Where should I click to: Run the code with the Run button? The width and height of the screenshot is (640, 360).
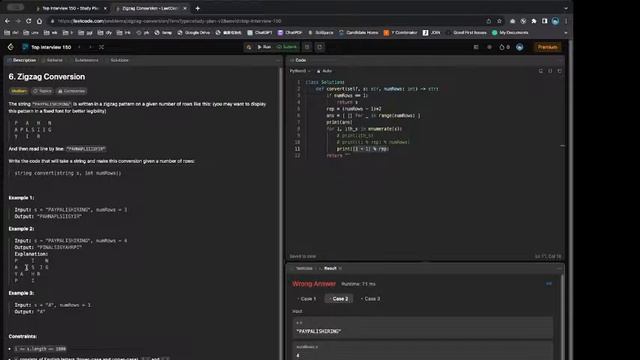click(x=264, y=47)
